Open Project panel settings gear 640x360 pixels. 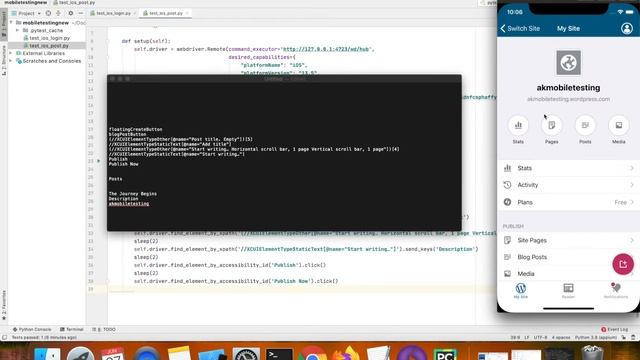pyautogui.click(x=70, y=13)
